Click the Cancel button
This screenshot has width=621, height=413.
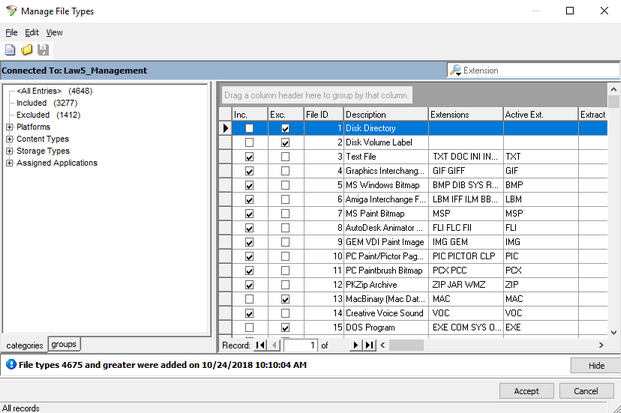[586, 391]
